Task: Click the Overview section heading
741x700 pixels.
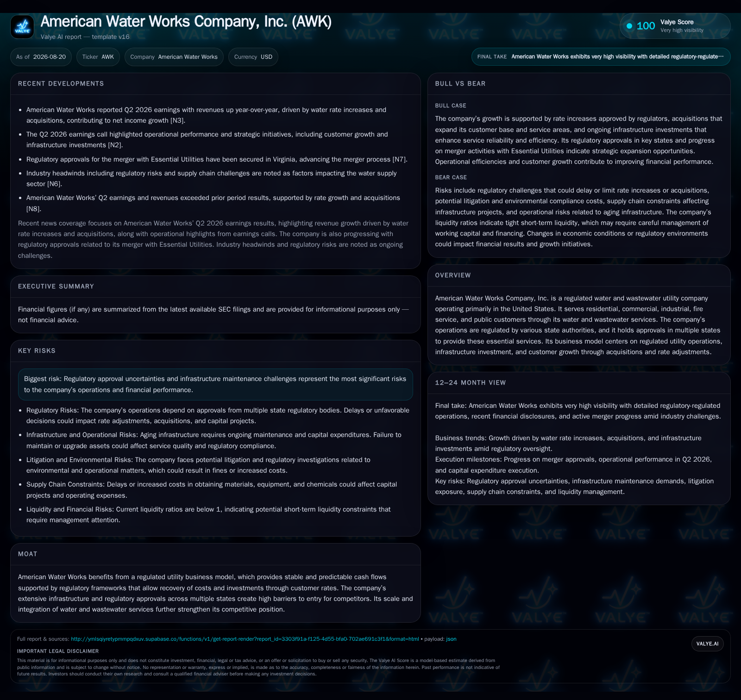Action: (x=453, y=275)
